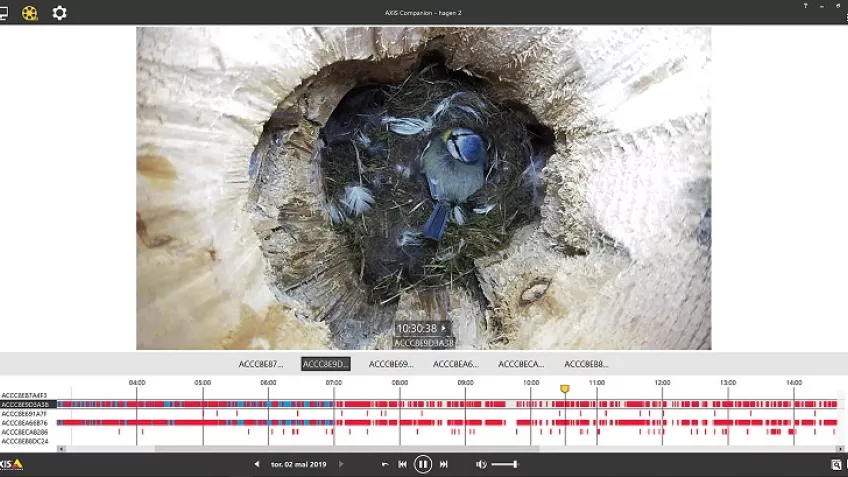Screen dimensions: 848x477
Task: Click the AXIS logo in bottom bar
Action: (x=11, y=465)
